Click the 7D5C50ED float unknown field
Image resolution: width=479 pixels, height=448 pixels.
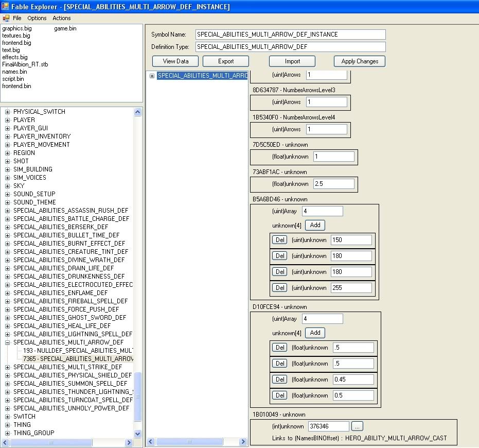click(x=333, y=157)
